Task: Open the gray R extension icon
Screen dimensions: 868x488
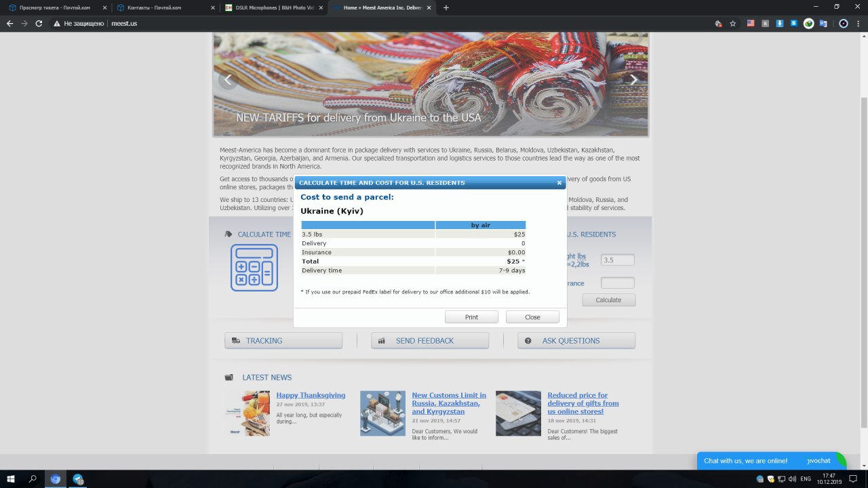Action: (765, 23)
